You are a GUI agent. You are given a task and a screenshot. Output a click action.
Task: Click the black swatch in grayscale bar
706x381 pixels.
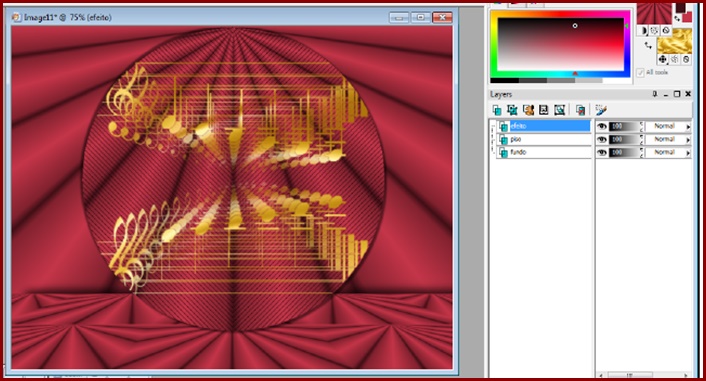[x=504, y=81]
